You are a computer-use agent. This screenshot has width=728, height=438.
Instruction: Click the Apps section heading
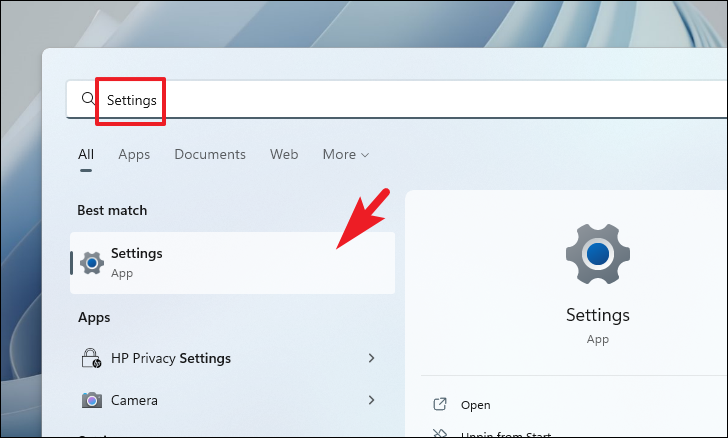94,318
